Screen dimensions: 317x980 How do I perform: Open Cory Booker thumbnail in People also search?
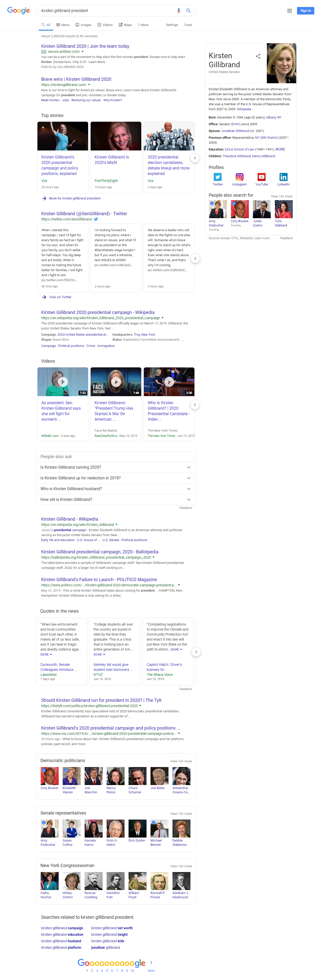click(x=239, y=209)
